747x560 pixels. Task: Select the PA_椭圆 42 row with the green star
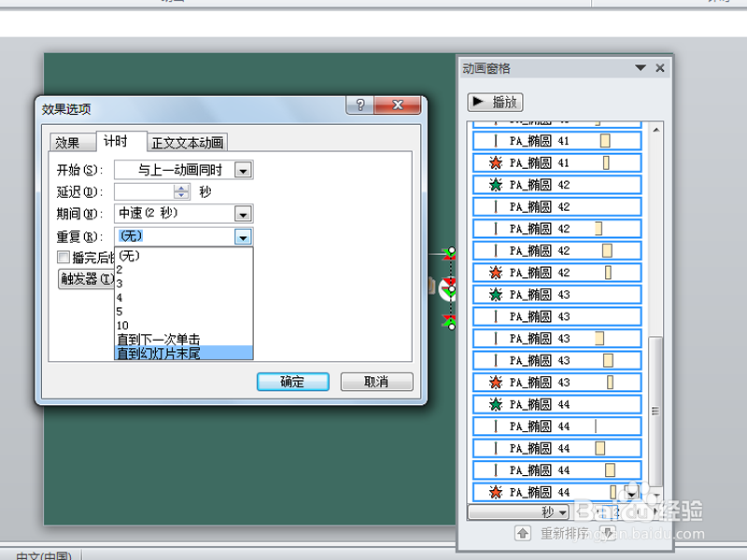[557, 185]
